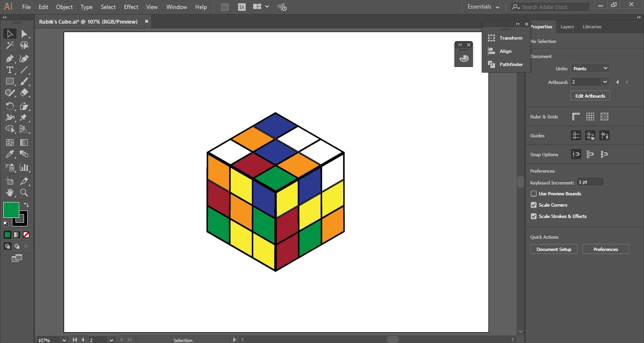
Task: Select the Column Graph tool
Action: tap(24, 167)
